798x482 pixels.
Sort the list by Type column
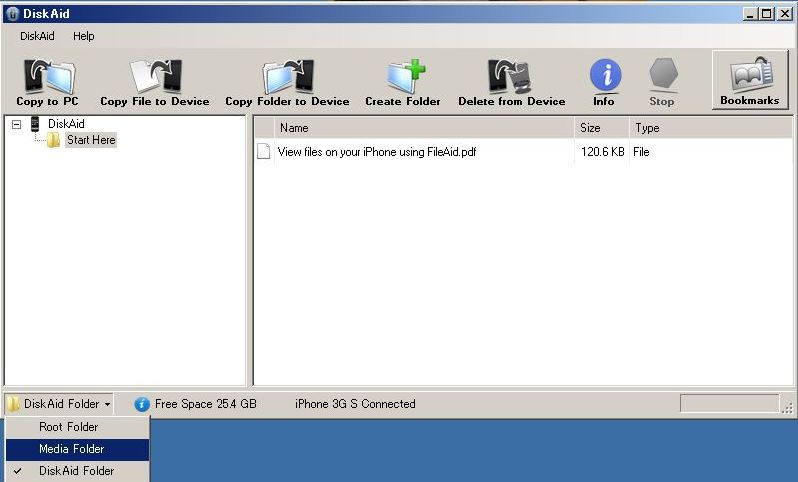pos(710,128)
